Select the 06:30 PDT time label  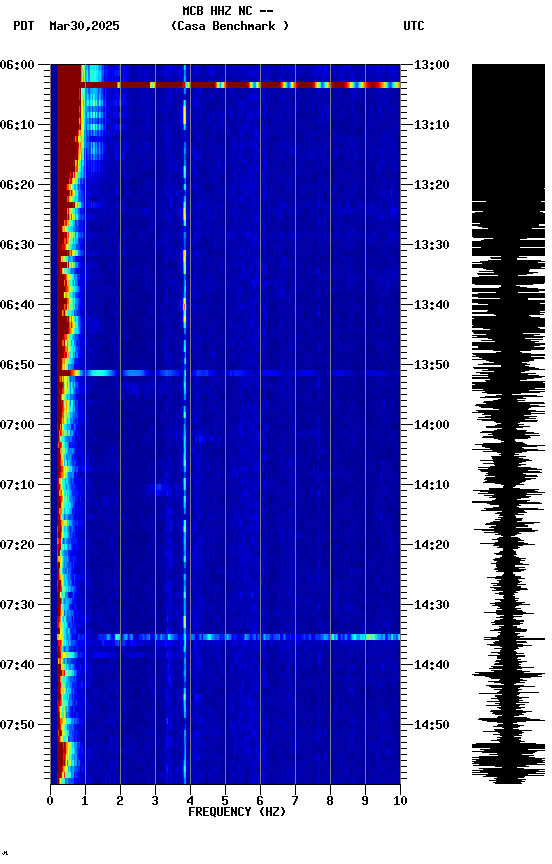click(x=17, y=245)
